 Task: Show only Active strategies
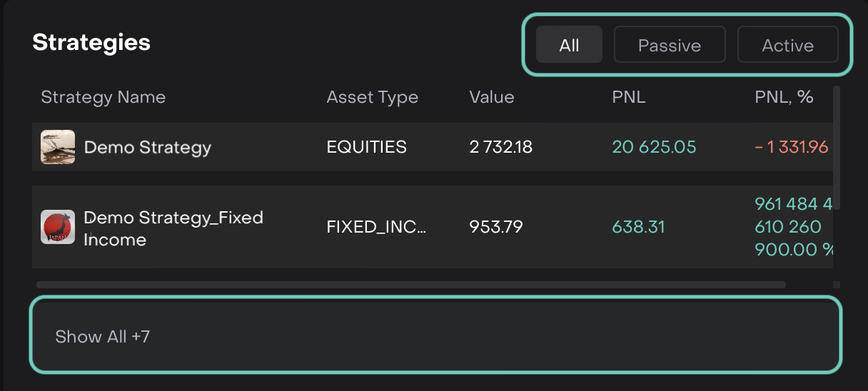(x=787, y=45)
